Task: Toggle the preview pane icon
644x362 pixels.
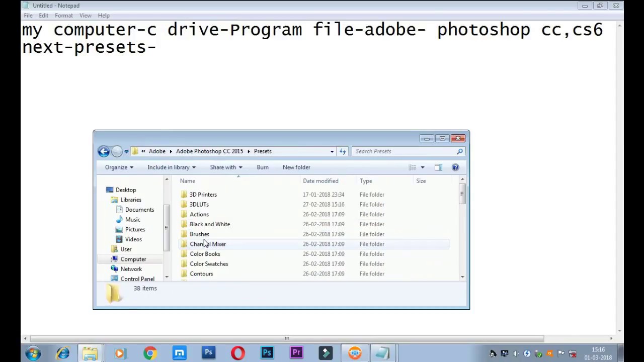Action: click(x=438, y=167)
